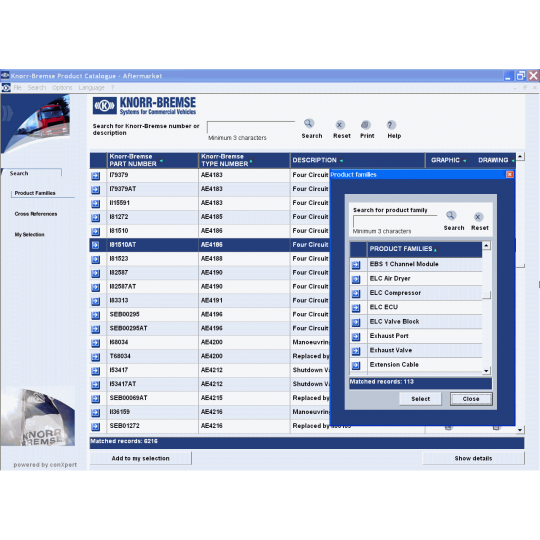Sort by DESCRIPTION column header
Image resolution: width=540 pixels, height=540 pixels.
(357, 160)
